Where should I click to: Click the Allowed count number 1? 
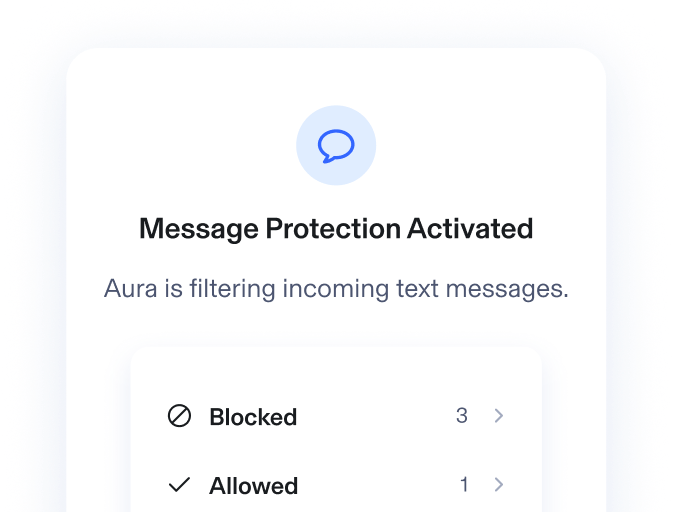coord(464,485)
